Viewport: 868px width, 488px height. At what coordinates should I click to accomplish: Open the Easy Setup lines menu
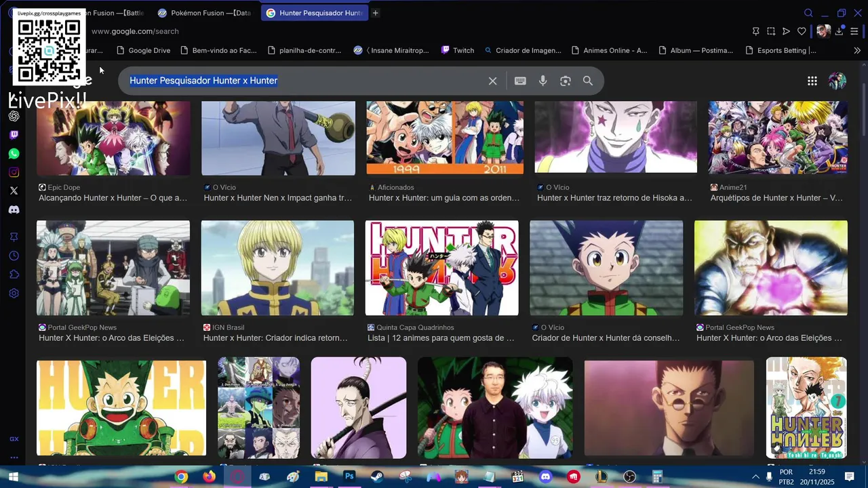854,31
